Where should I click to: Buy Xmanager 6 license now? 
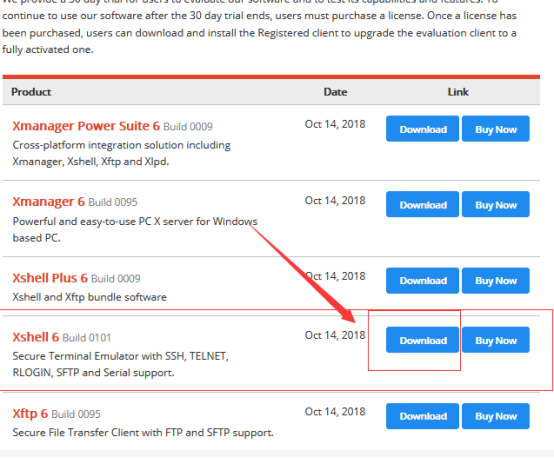(496, 204)
